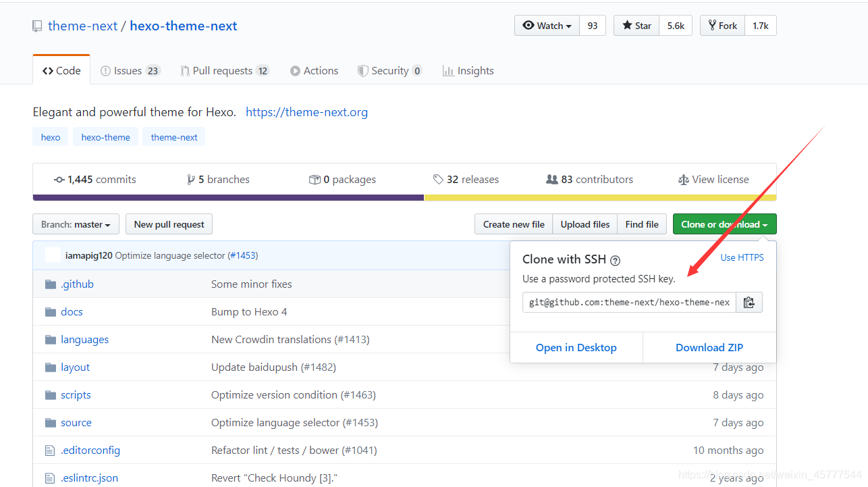Open the .eslintrc.json file name
The width and height of the screenshot is (868, 487).
point(89,478)
